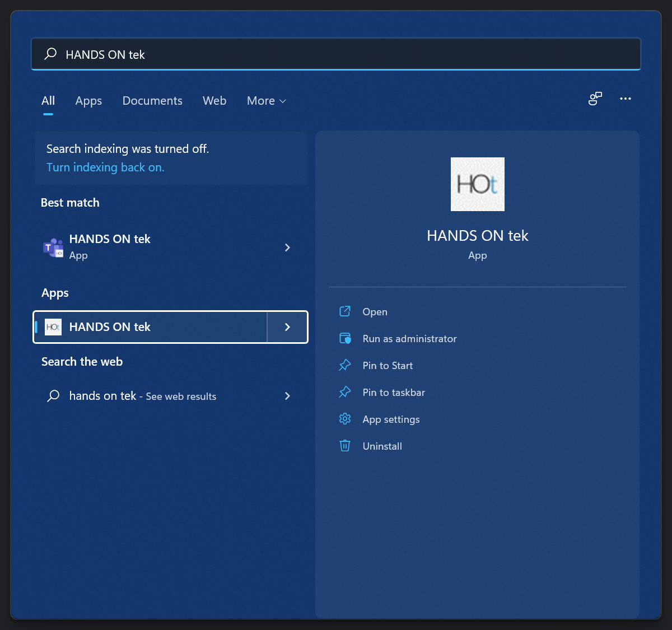Click magnifier icon beside web result
The height and width of the screenshot is (630, 672).
(x=53, y=396)
